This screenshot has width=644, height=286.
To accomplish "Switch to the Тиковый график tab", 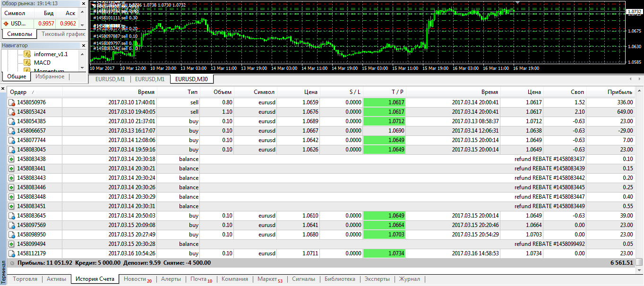I will click(63, 34).
